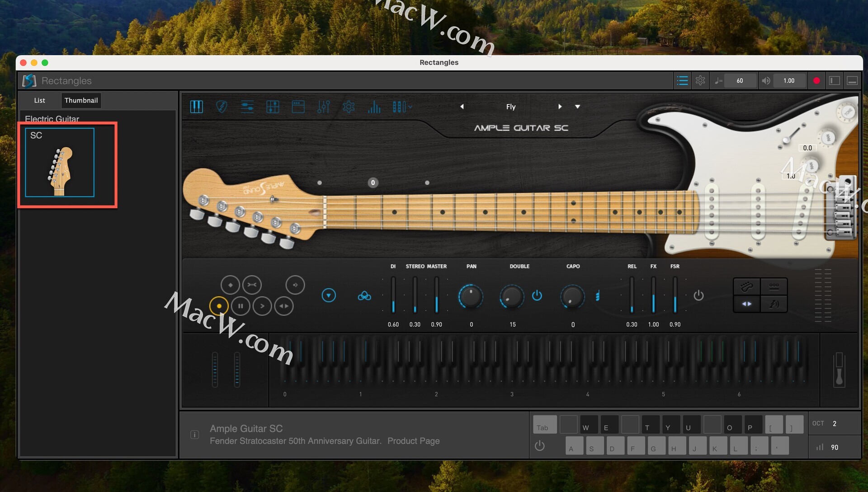The width and height of the screenshot is (868, 492).
Task: Click the left-right arrows circle button
Action: coord(284,306)
